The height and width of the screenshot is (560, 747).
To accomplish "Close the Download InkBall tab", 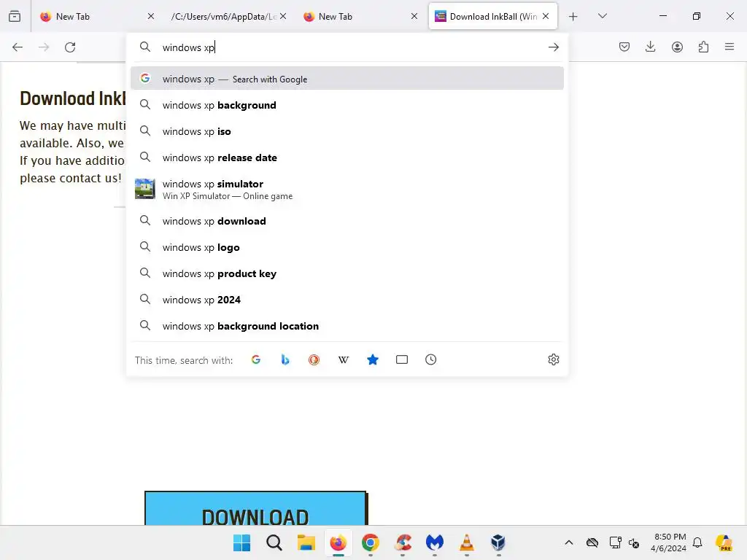I will point(546,16).
